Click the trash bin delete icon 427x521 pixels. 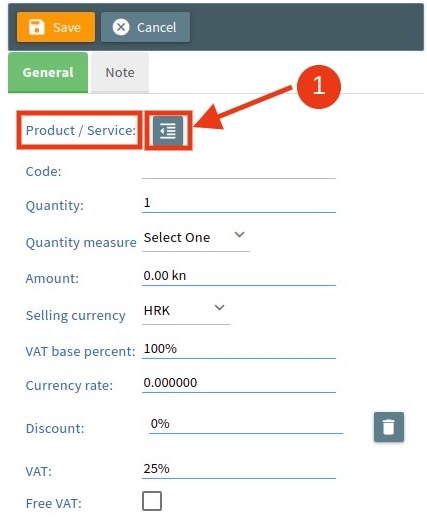(389, 427)
